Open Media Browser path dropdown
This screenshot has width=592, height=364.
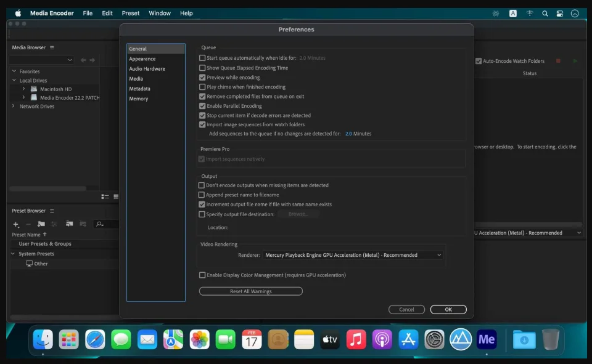pyautogui.click(x=41, y=60)
